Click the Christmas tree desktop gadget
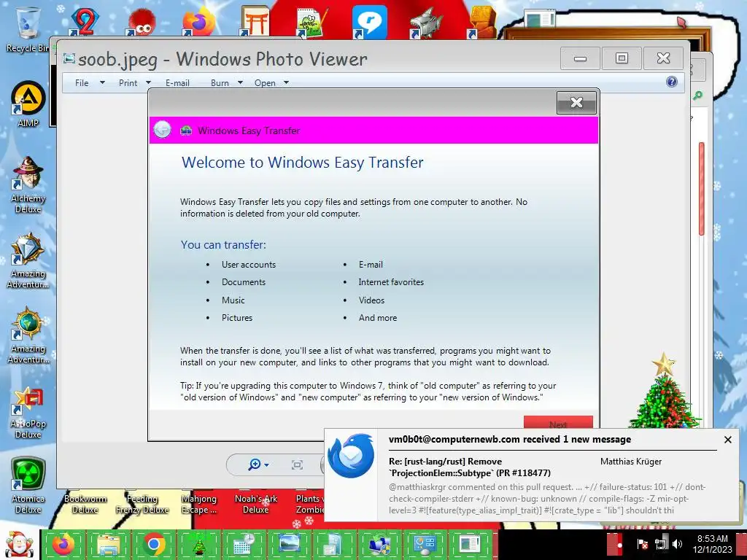The image size is (747, 560). pos(664,391)
